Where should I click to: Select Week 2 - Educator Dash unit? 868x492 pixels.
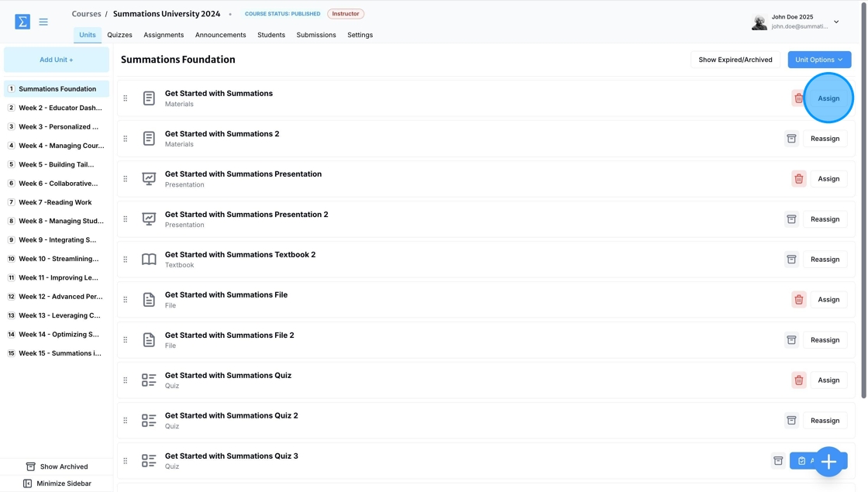(x=57, y=108)
